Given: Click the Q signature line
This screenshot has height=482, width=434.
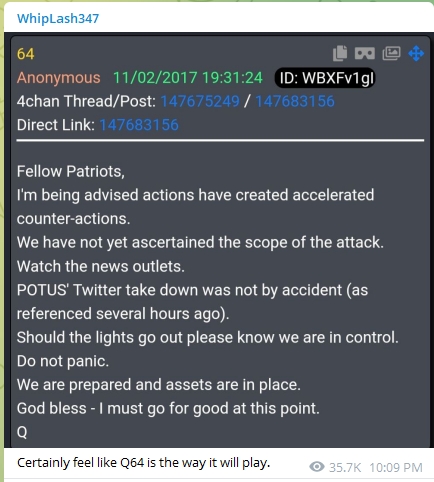Looking at the screenshot, I should point(22,432).
